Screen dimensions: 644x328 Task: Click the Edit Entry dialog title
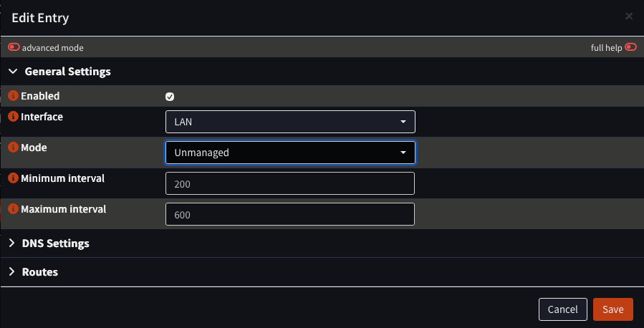point(40,18)
